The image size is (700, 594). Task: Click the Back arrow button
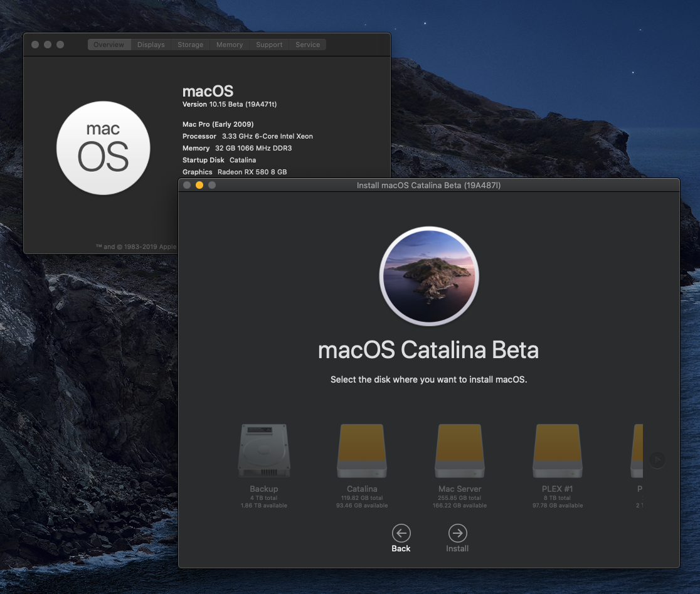tap(401, 533)
